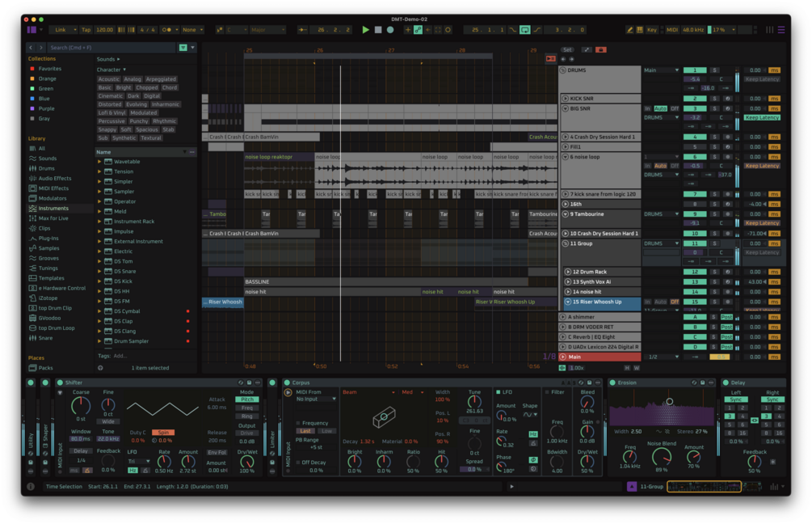Click the Set locator button
Image resolution: width=812 pixels, height=524 pixels.
point(567,50)
